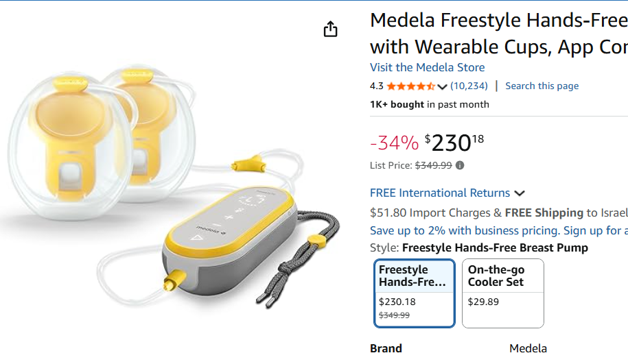Click the crossed-out $349.99 list price
Viewport: 628px width, 364px height.
[433, 165]
